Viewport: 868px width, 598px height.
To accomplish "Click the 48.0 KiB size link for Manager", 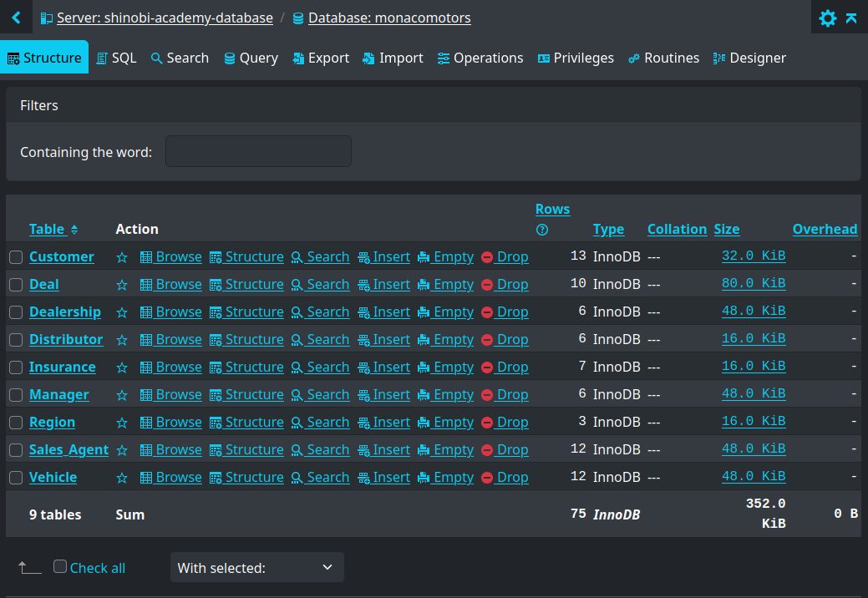I will point(754,394).
